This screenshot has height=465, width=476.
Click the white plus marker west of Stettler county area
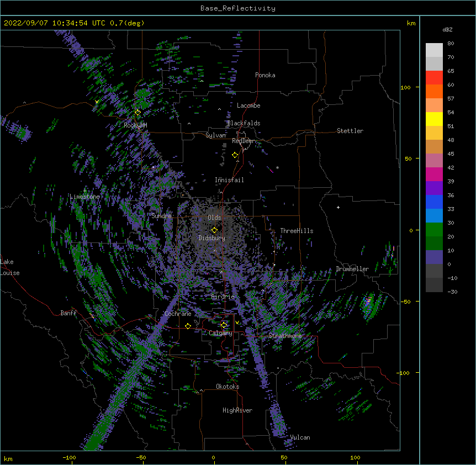338,207
